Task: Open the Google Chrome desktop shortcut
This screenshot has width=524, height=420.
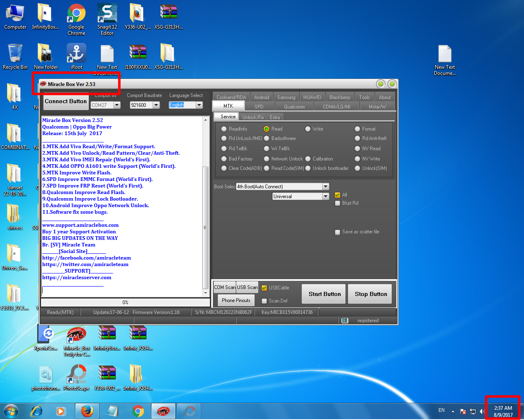Action: [x=77, y=20]
